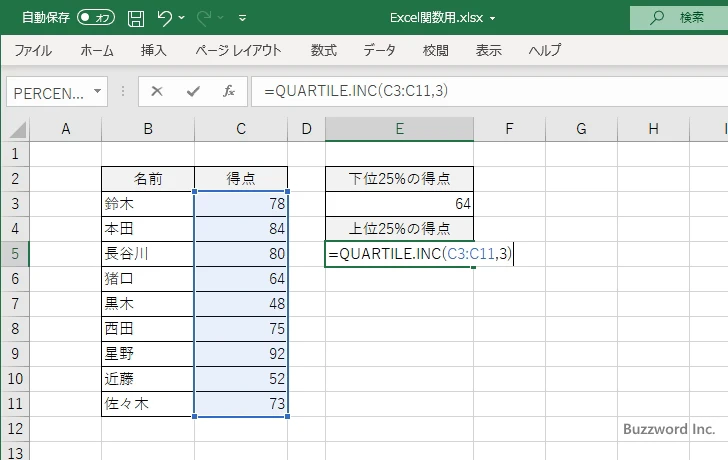Select column C header
The height and width of the screenshot is (460, 728).
pos(240,129)
